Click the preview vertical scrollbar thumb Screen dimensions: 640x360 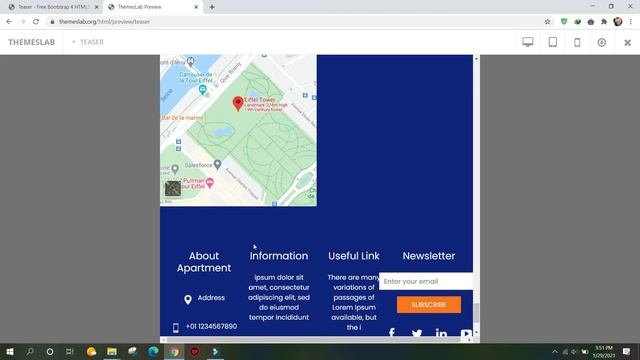476,313
